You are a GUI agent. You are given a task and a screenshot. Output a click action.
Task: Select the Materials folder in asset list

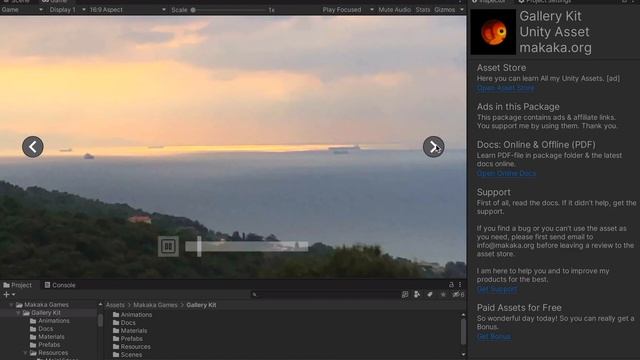[130, 331]
